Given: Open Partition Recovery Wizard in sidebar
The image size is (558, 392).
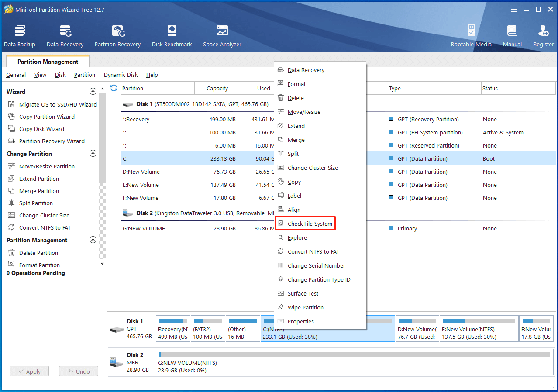Looking at the screenshot, I should pos(46,141).
